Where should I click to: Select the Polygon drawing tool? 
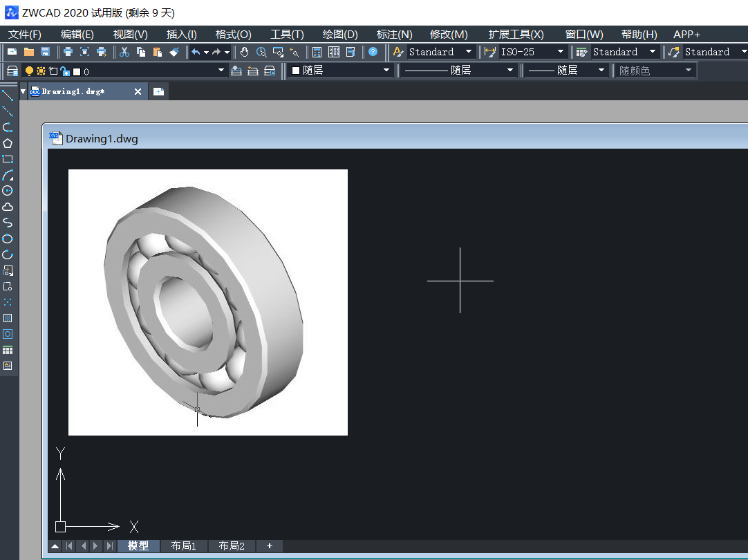[x=8, y=142]
